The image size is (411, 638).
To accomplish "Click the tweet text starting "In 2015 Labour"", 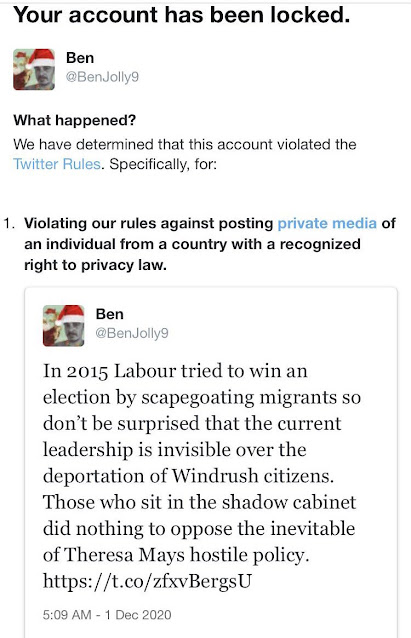I will (x=202, y=476).
